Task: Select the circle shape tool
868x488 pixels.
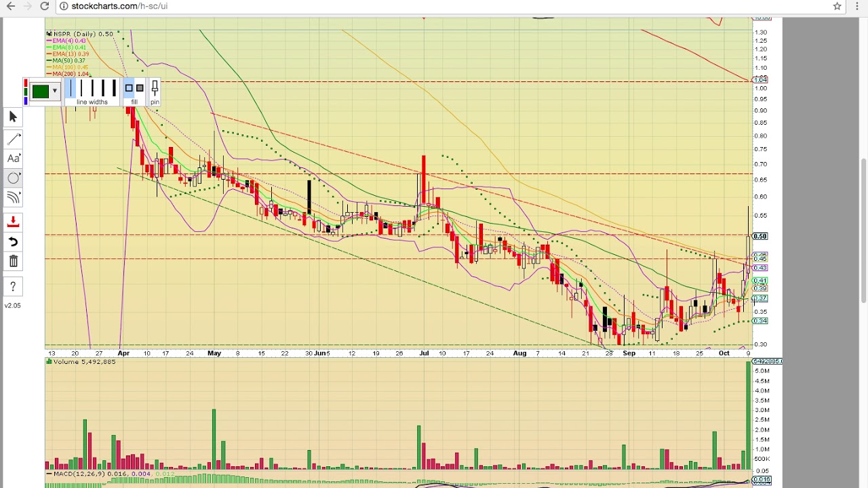Action: (13, 178)
